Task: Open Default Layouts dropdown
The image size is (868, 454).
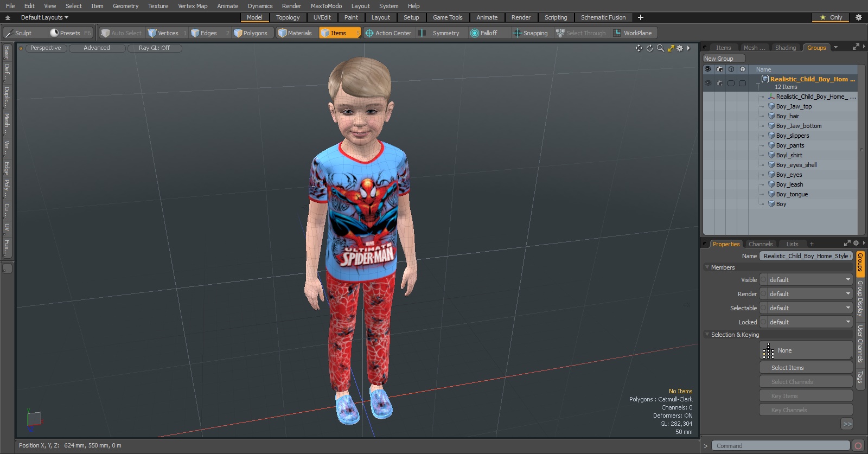Action: tap(44, 17)
